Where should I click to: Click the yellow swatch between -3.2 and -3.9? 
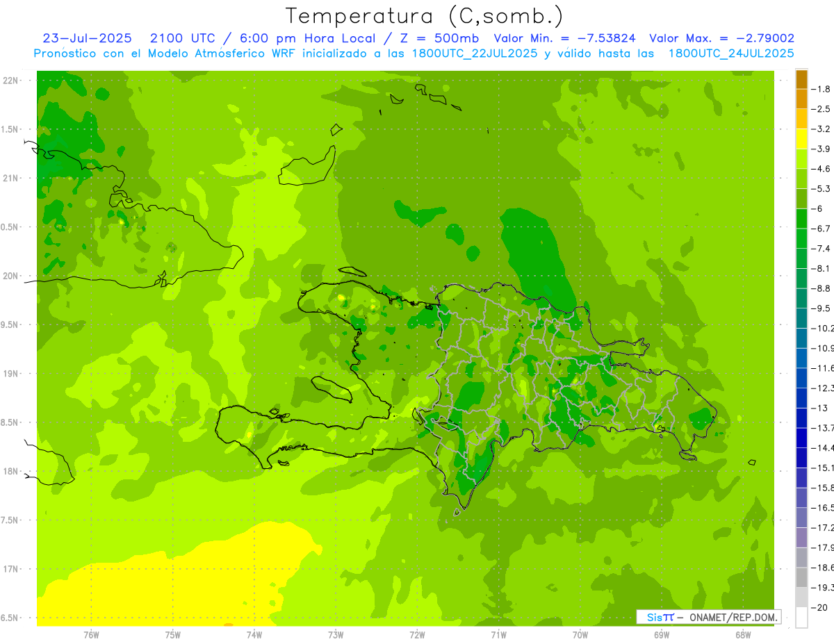[x=801, y=139]
